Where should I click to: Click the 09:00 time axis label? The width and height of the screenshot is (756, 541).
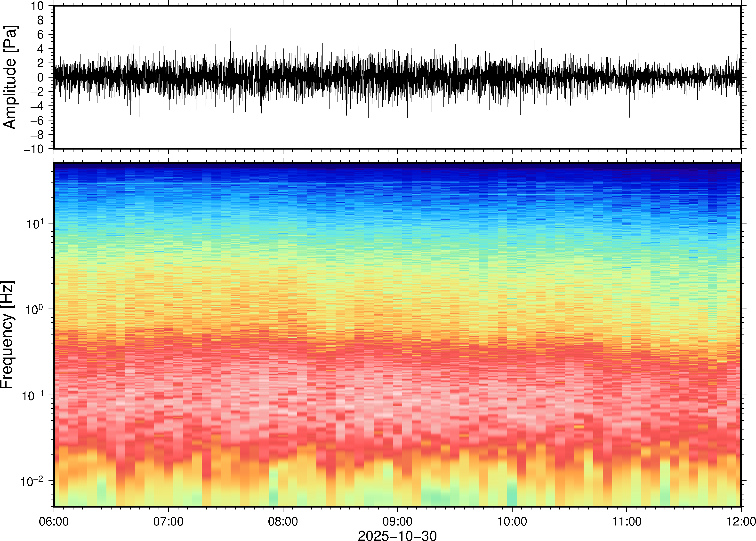point(397,521)
